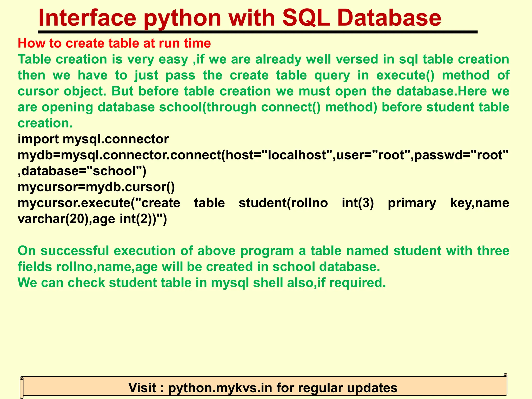The width and height of the screenshot is (532, 399).
Task: Click the black underline beneath the title
Action: [257, 32]
